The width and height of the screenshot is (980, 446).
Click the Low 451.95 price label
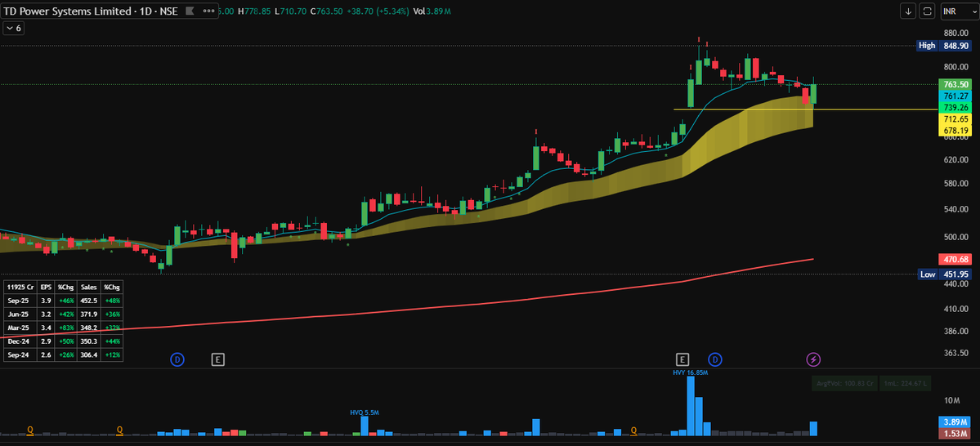click(944, 274)
